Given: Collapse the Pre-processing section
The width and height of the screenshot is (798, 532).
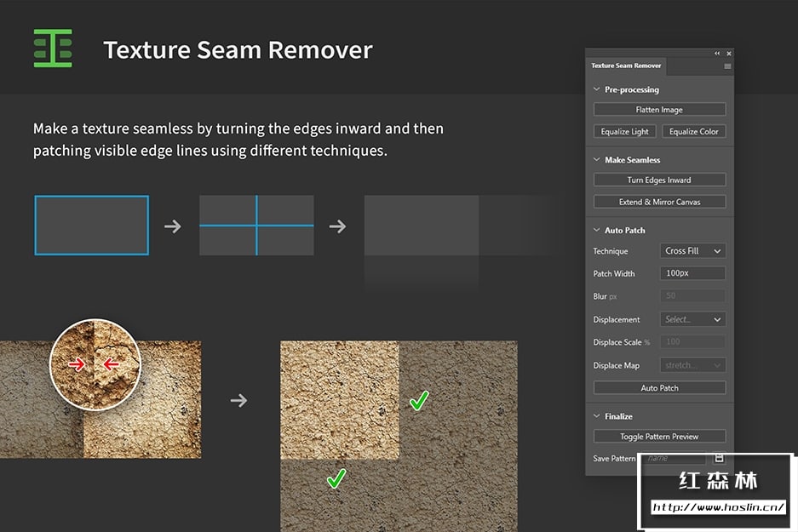Looking at the screenshot, I should click(x=596, y=89).
